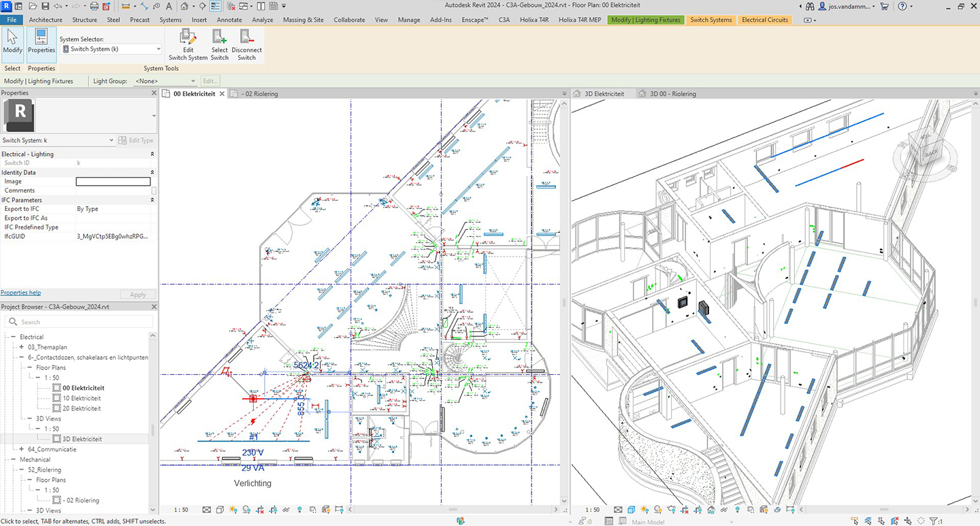Select the 02 Riolering plan in browser
980x526 pixels.
(x=80, y=500)
